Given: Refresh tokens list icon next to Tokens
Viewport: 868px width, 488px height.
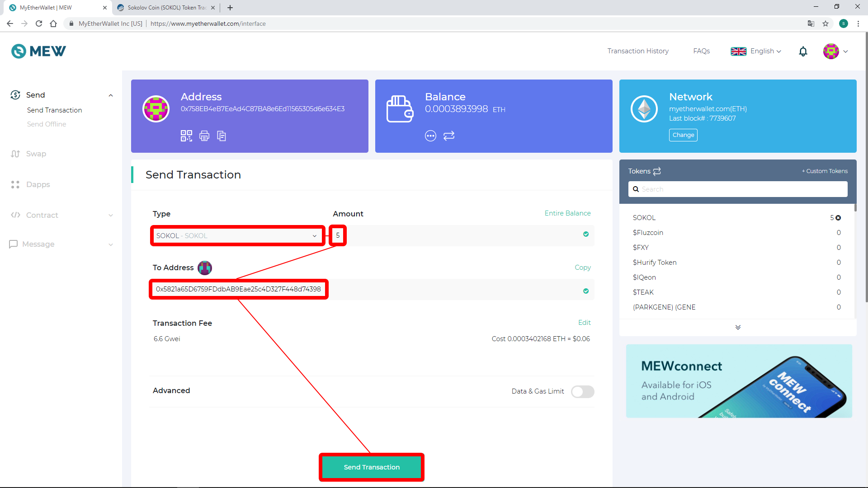Looking at the screenshot, I should [x=657, y=171].
